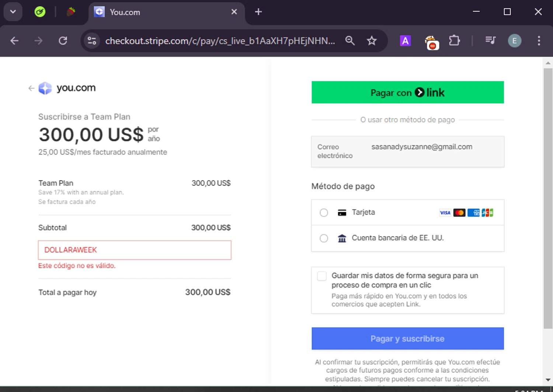Open the zoom magnifier icon in address bar

[350, 41]
